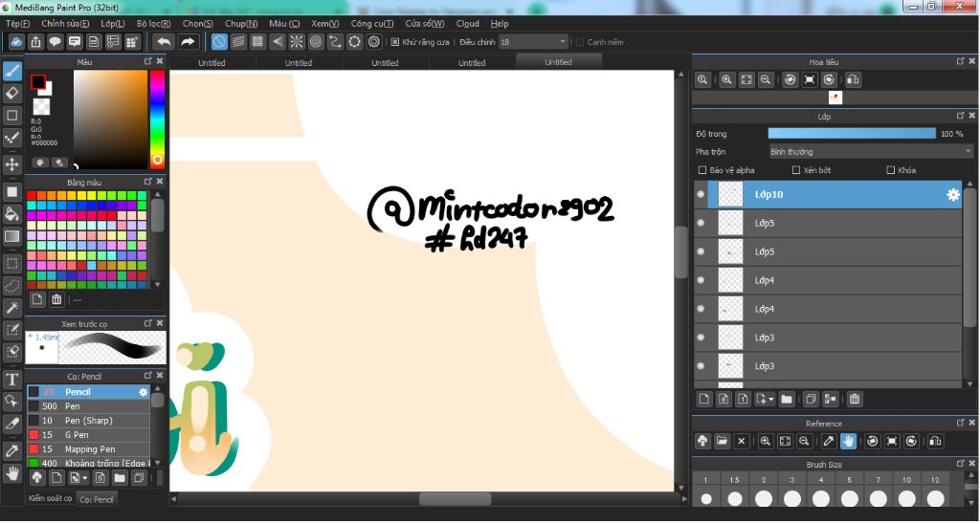Turn snap off with the blue snap icon
The height and width of the screenshot is (524, 980).
(219, 42)
